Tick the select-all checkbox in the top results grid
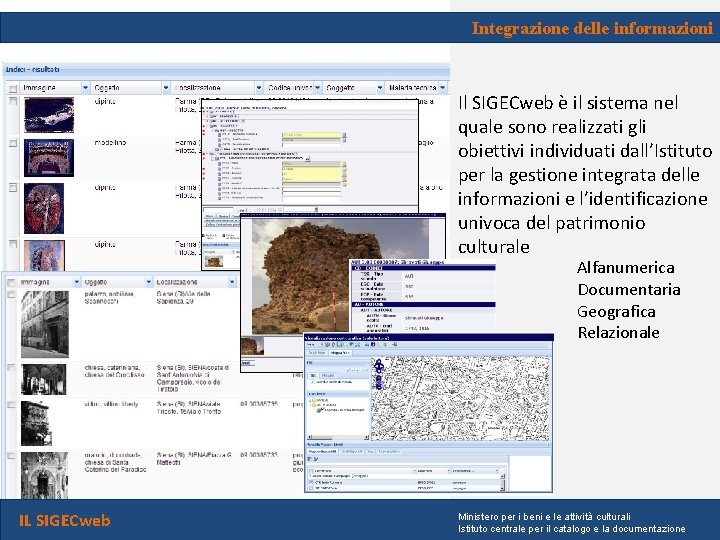The image size is (720, 540). (13, 88)
